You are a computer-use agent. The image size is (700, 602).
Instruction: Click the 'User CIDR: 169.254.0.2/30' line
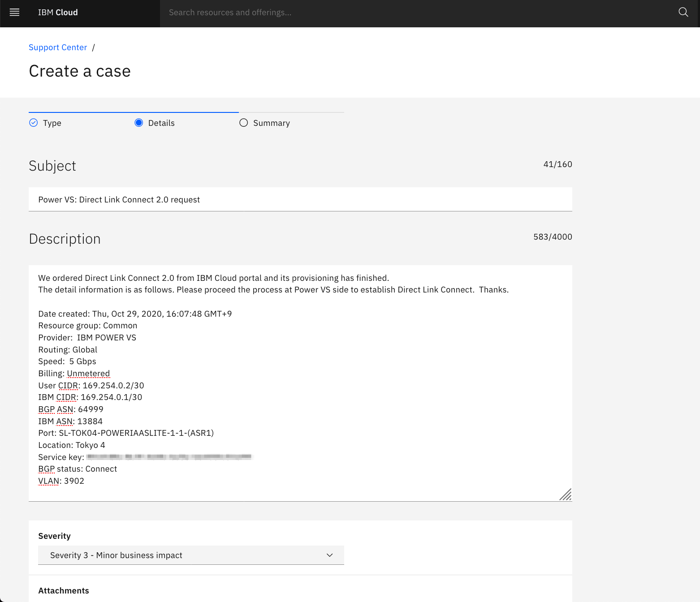tap(91, 386)
